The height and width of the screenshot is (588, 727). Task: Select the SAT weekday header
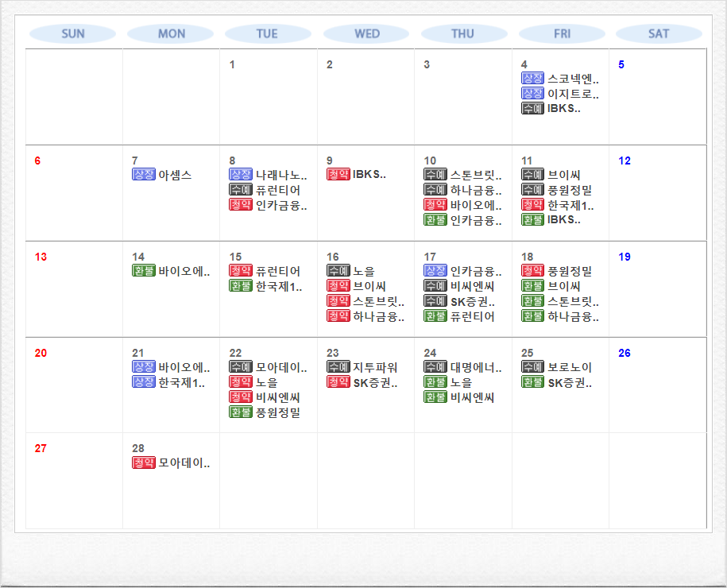click(x=659, y=34)
